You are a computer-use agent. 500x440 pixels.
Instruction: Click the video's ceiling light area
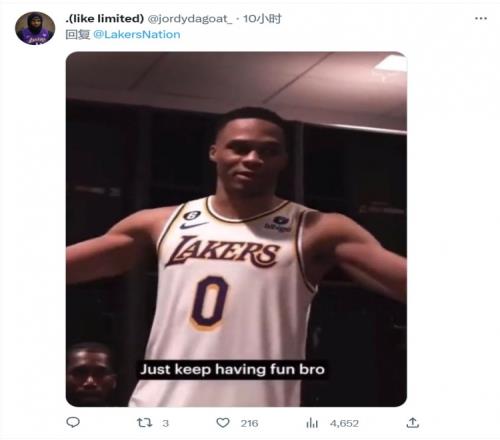click(390, 63)
